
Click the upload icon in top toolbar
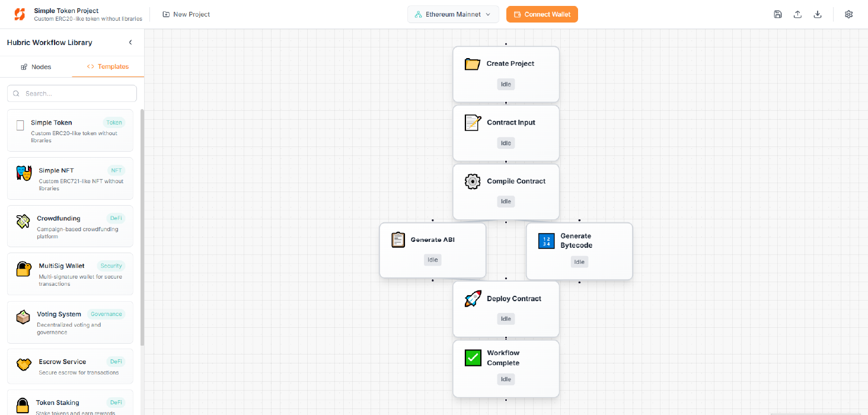797,14
